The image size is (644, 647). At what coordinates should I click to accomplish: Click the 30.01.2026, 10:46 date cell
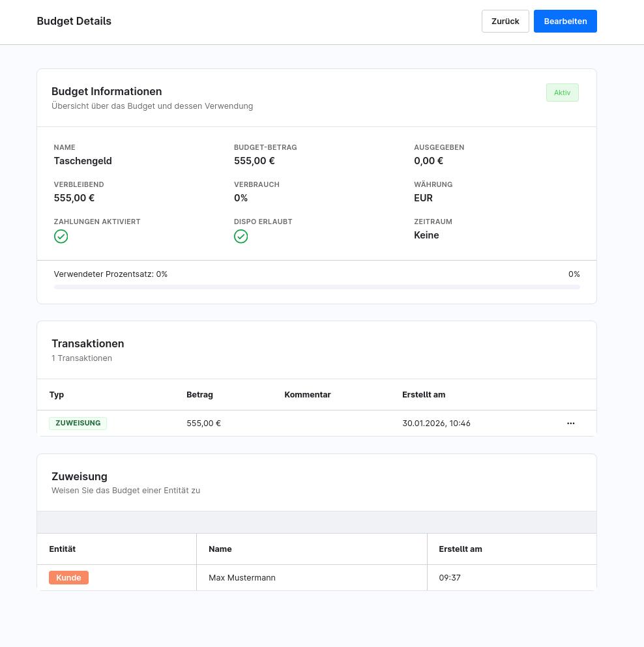coord(436,424)
